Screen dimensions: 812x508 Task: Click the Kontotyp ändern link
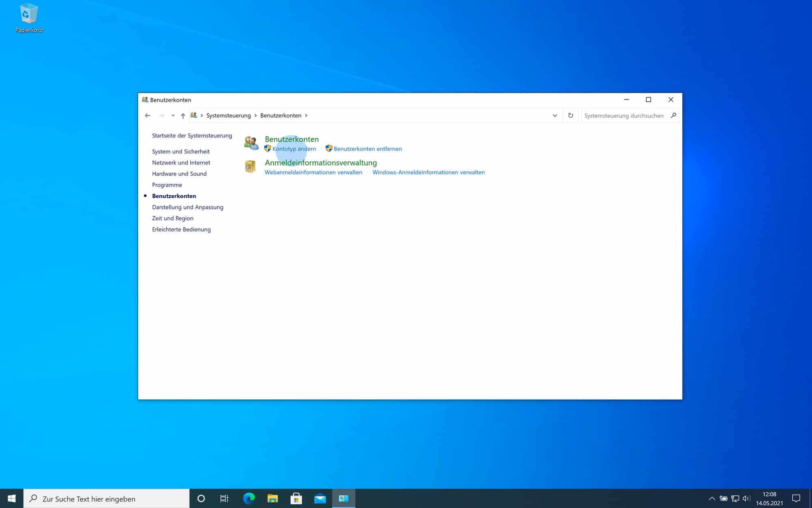point(294,149)
